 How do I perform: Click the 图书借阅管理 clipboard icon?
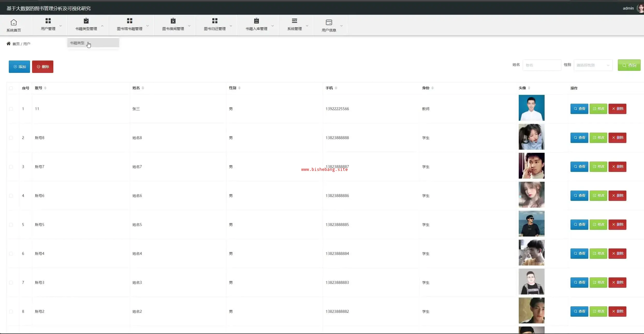coord(173,21)
